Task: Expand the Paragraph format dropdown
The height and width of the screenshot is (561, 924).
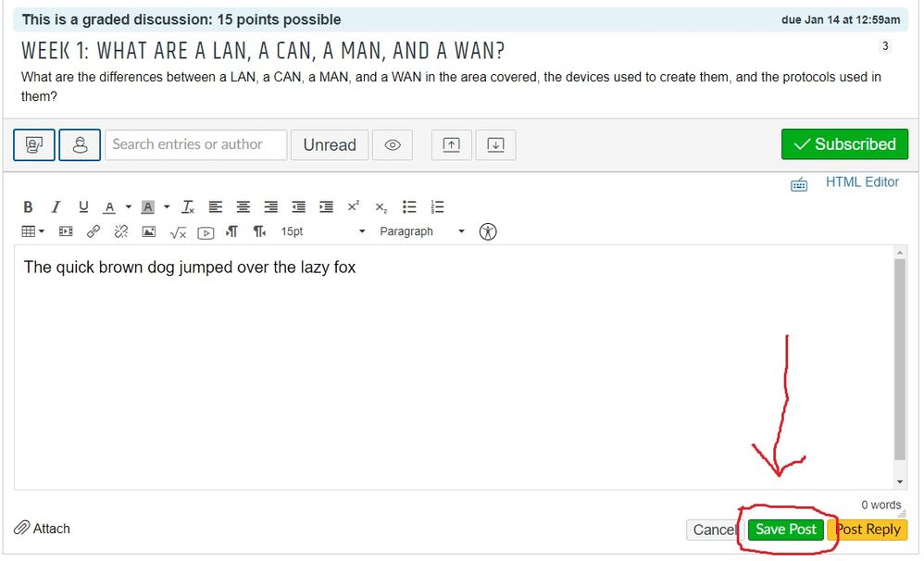Action: pyautogui.click(x=421, y=232)
